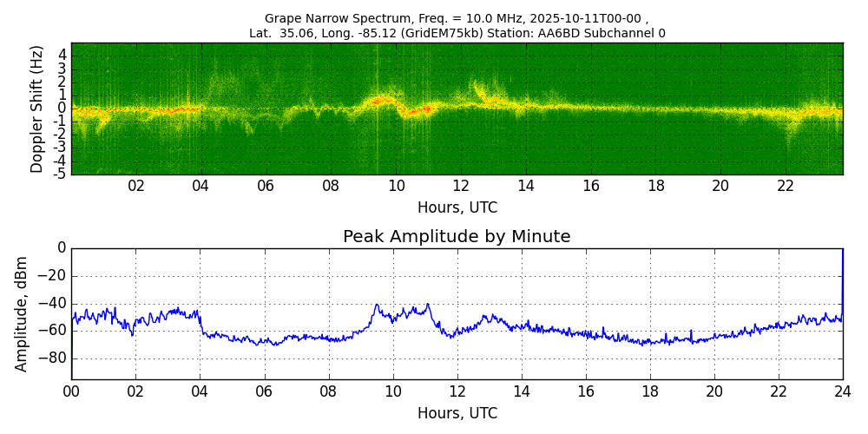Click the '-5' tick on the Doppler axis
This screenshot has height=434, width=868.
pyautogui.click(x=60, y=174)
